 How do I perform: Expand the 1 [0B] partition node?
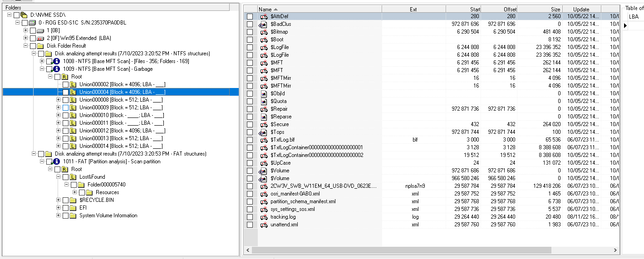(x=26, y=30)
